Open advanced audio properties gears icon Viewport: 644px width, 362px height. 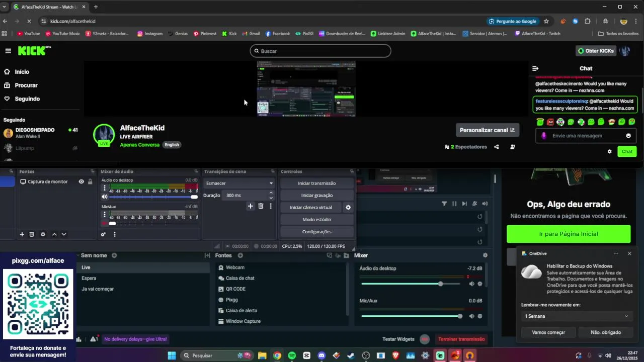click(103, 234)
